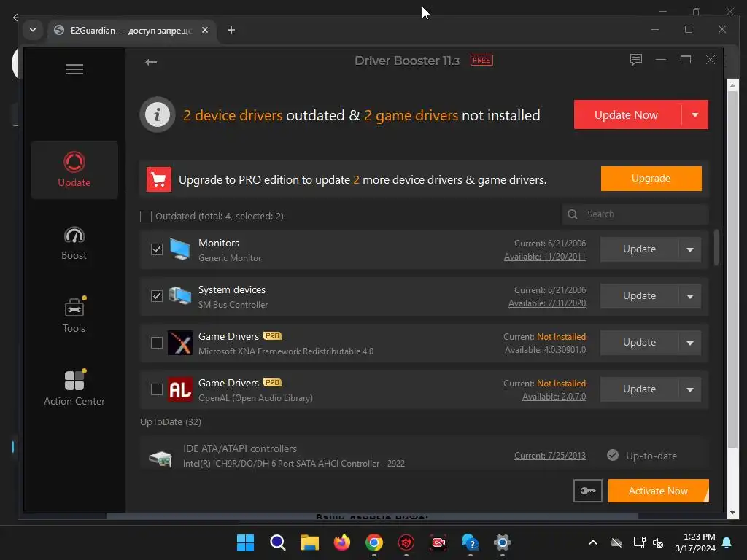
Task: Click the PRO badge beside OpenAL Game Drivers
Action: click(x=273, y=383)
